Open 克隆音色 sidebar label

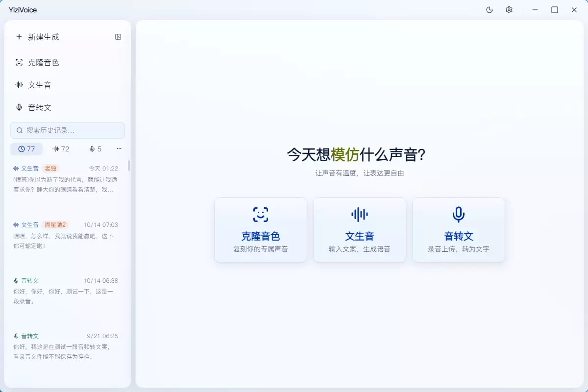[44, 62]
